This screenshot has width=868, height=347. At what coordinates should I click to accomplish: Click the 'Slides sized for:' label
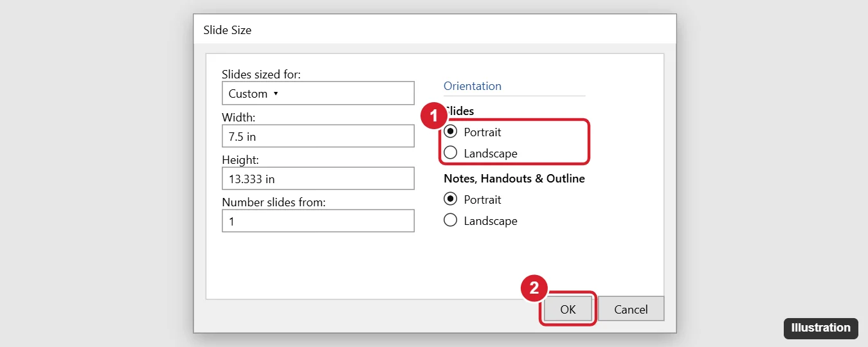(261, 75)
